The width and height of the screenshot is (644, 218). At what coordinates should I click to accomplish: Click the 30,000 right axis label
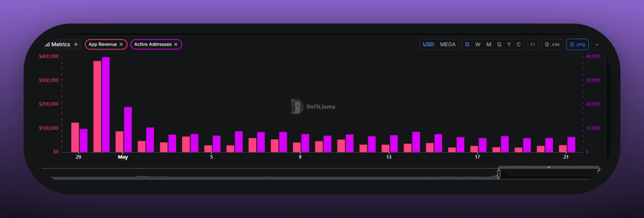click(592, 80)
